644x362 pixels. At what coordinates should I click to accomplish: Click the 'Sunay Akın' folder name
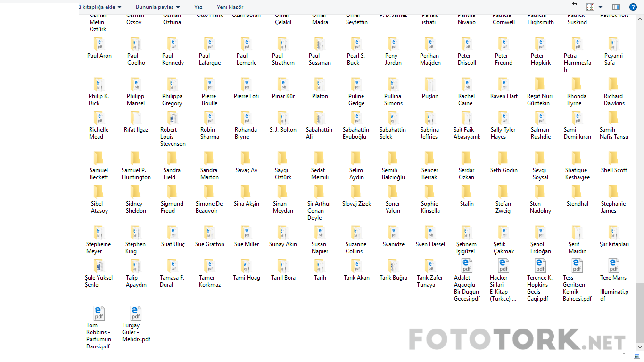click(283, 244)
